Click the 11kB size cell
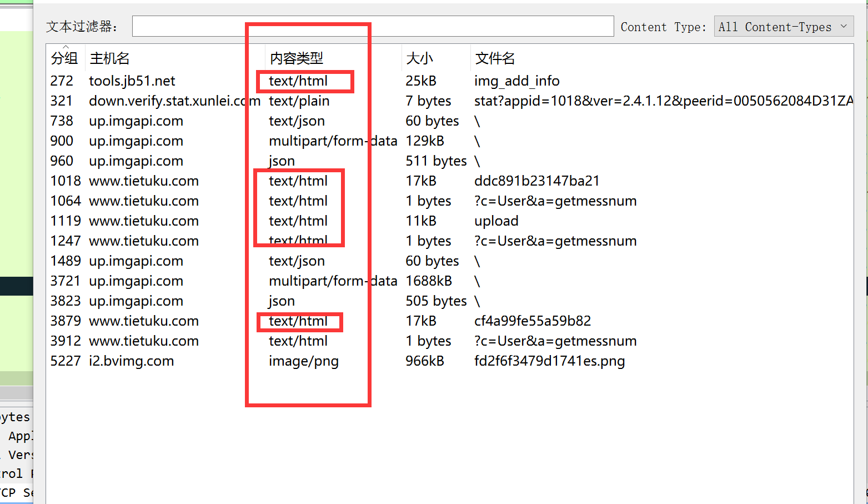The image size is (868, 504). coord(421,221)
